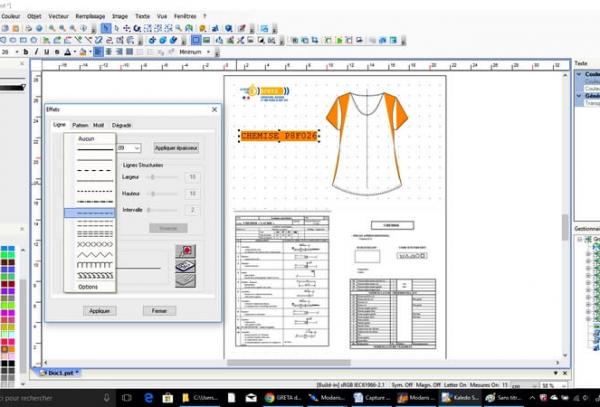The image size is (600, 407).
Task: Open the Vecteur menu
Action: [58, 16]
